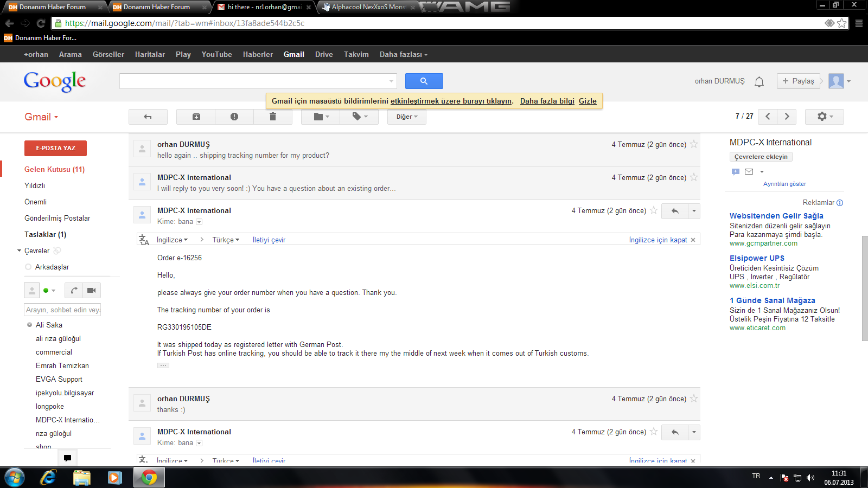
Task: Star the 'I will reply' MDPC-X message
Action: tap(694, 177)
